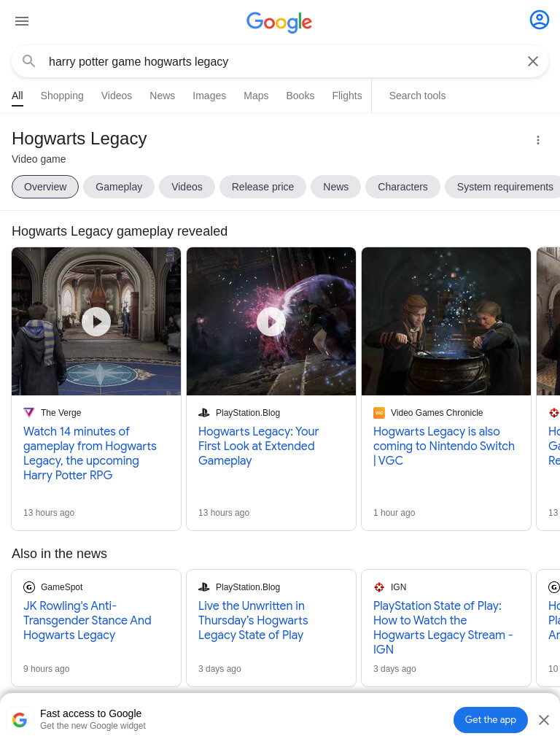
Task: Select the System requirements chip
Action: [505, 187]
